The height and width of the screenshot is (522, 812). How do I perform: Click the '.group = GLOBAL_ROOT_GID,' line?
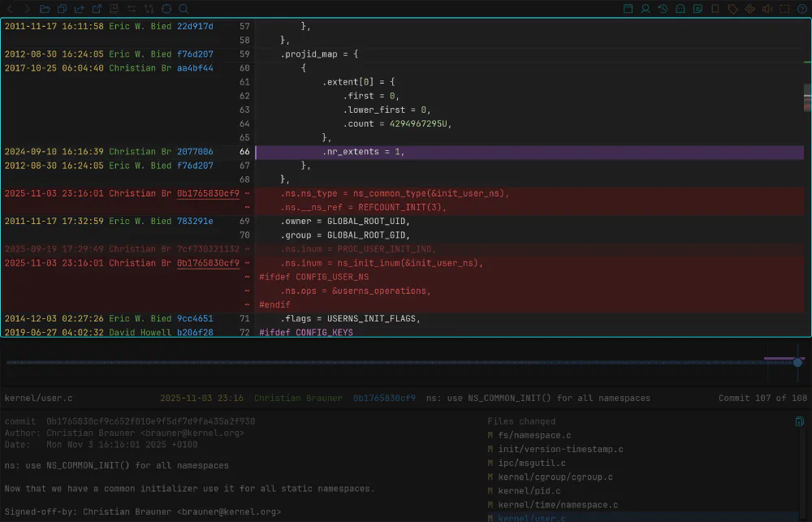tap(345, 235)
